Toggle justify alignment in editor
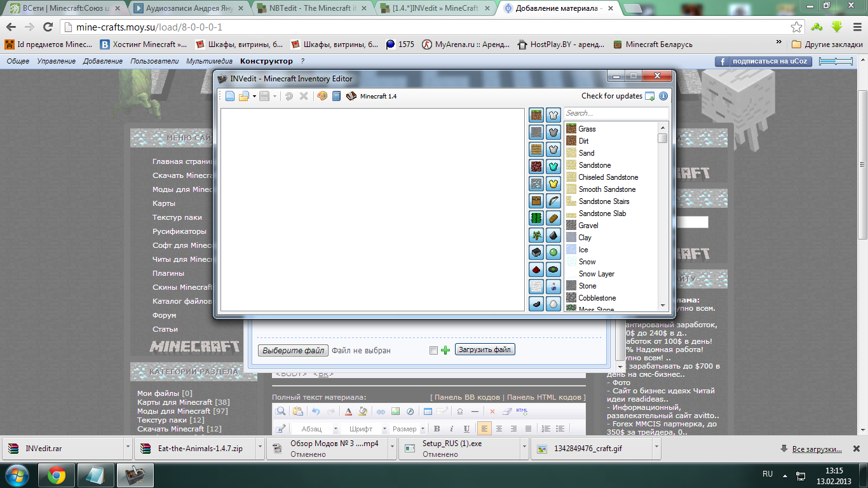The image size is (868, 488). coord(529,429)
